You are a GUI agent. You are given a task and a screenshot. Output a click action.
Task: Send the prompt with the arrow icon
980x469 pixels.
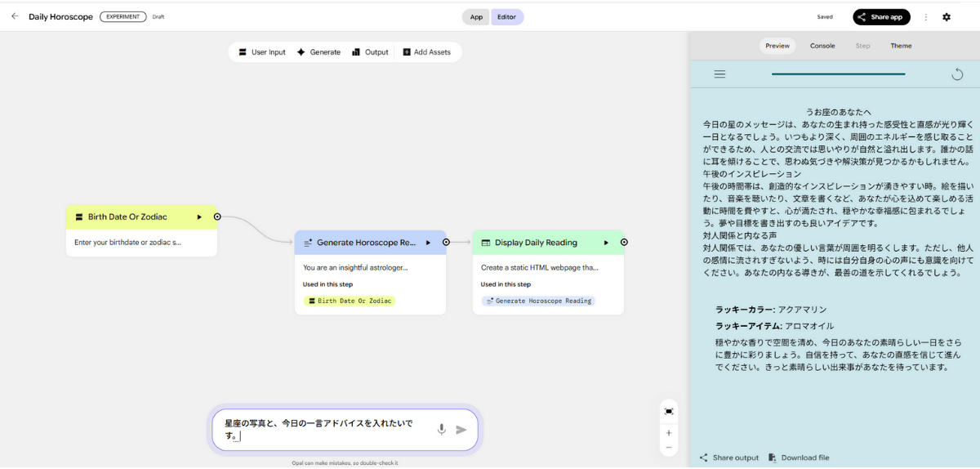point(461,429)
